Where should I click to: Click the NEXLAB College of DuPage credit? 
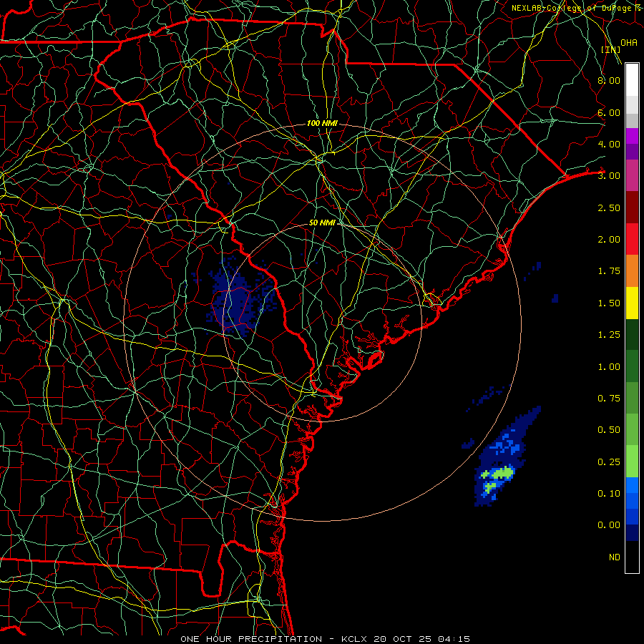pos(576,8)
